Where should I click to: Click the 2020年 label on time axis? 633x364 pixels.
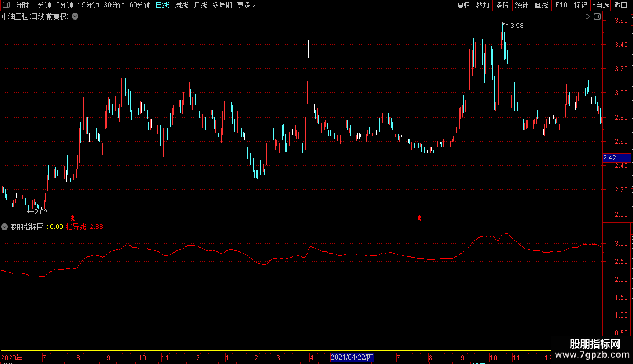tap(12, 357)
